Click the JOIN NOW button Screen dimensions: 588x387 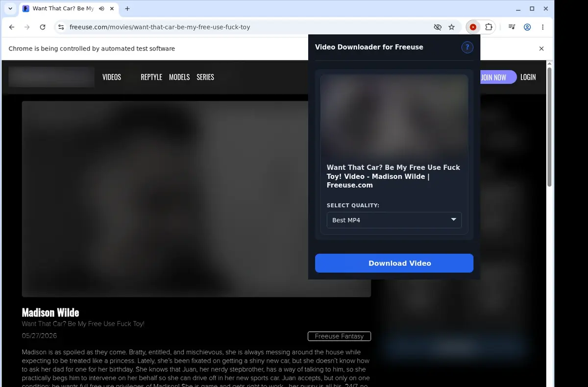pyautogui.click(x=498, y=77)
